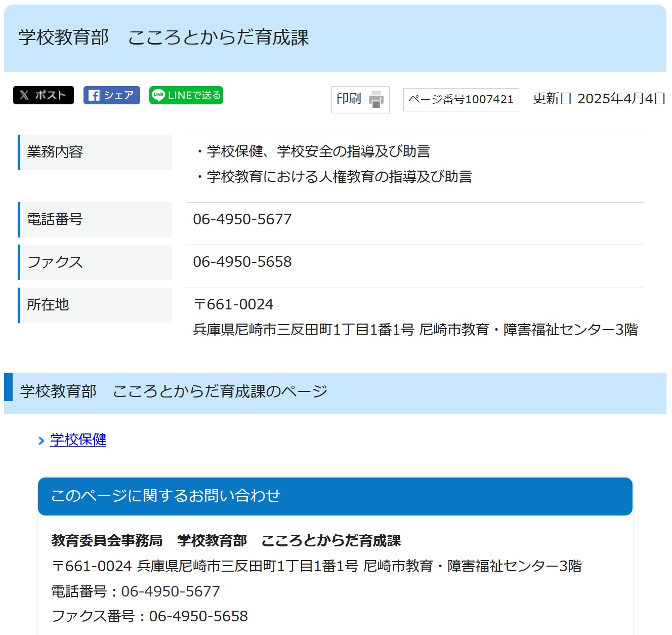Click 06-4950-5677 in the 電話番号 table row
Screen dimensions: 672x635
point(242,219)
